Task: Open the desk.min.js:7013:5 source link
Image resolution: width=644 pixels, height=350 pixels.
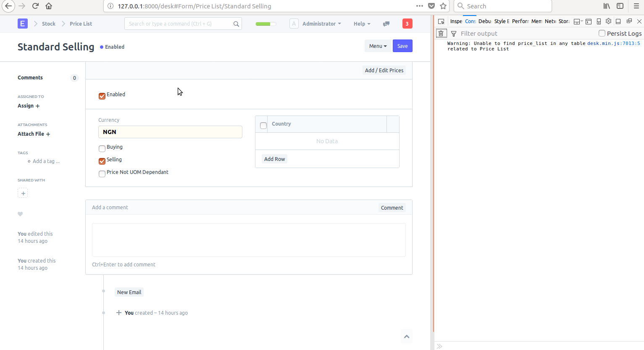Action: [613, 43]
